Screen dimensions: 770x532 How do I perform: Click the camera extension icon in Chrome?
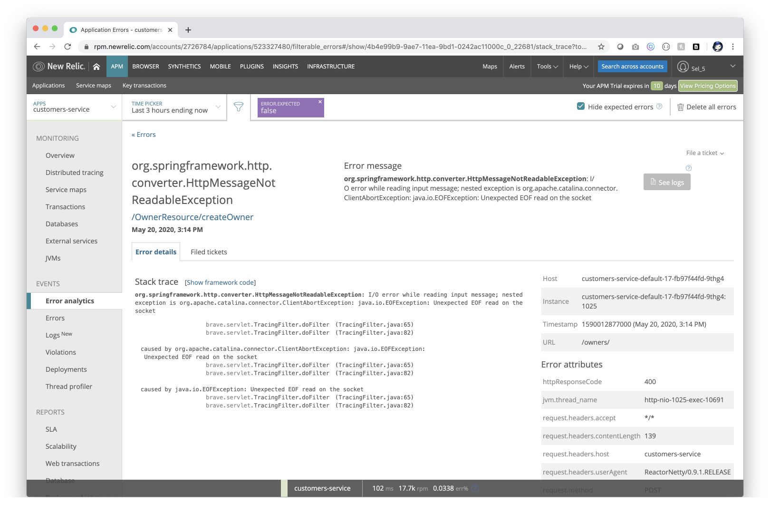[x=635, y=47]
